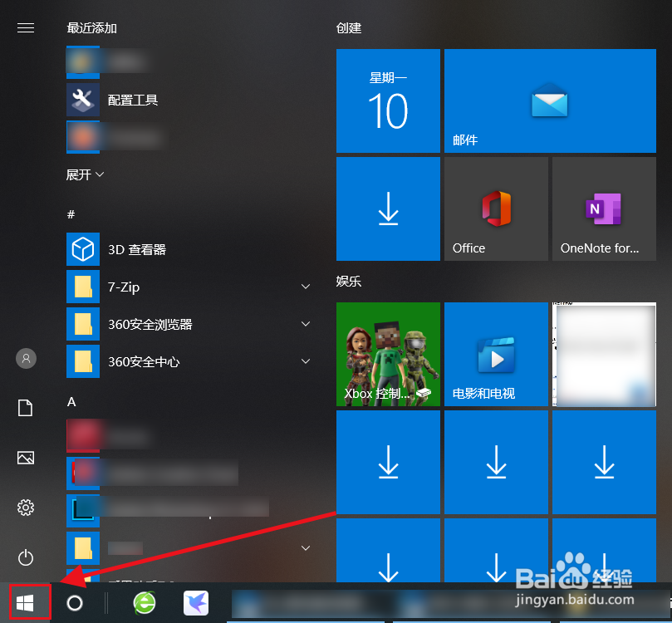Open the calendar tile showing 星期一 10
This screenshot has width=672, height=623.
point(388,101)
